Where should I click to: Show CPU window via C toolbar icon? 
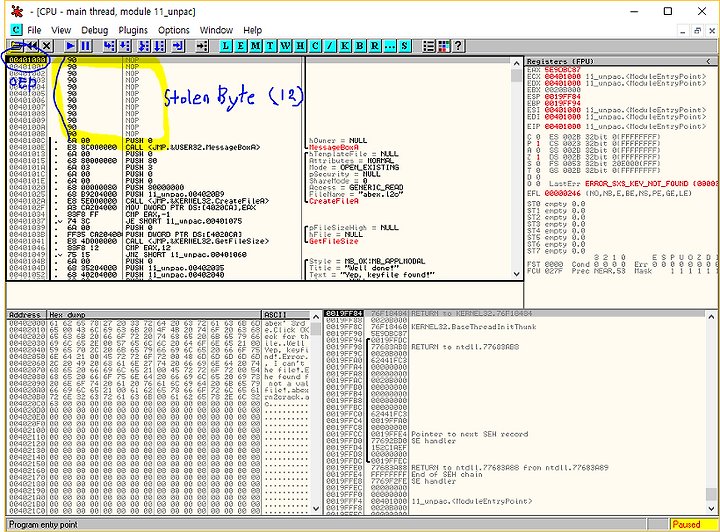pos(315,46)
